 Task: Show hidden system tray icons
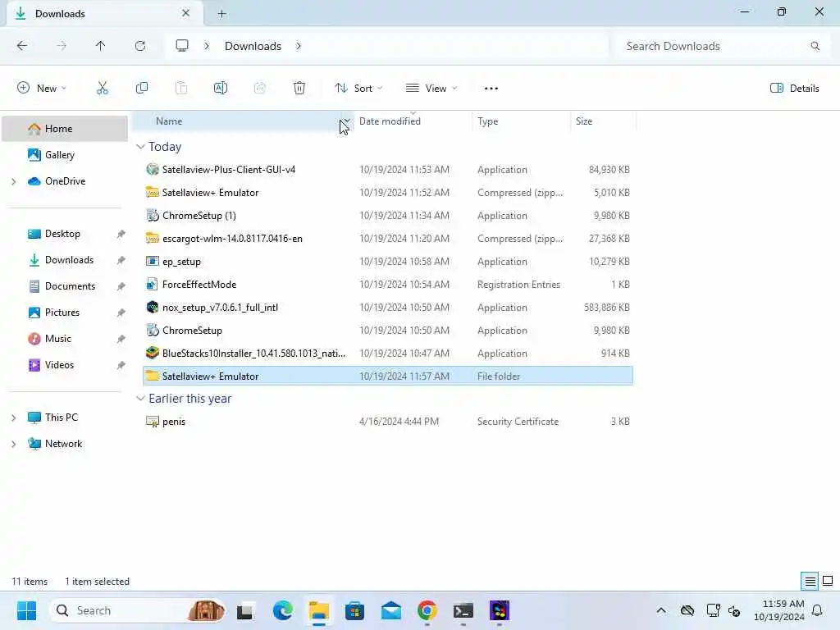(661, 610)
